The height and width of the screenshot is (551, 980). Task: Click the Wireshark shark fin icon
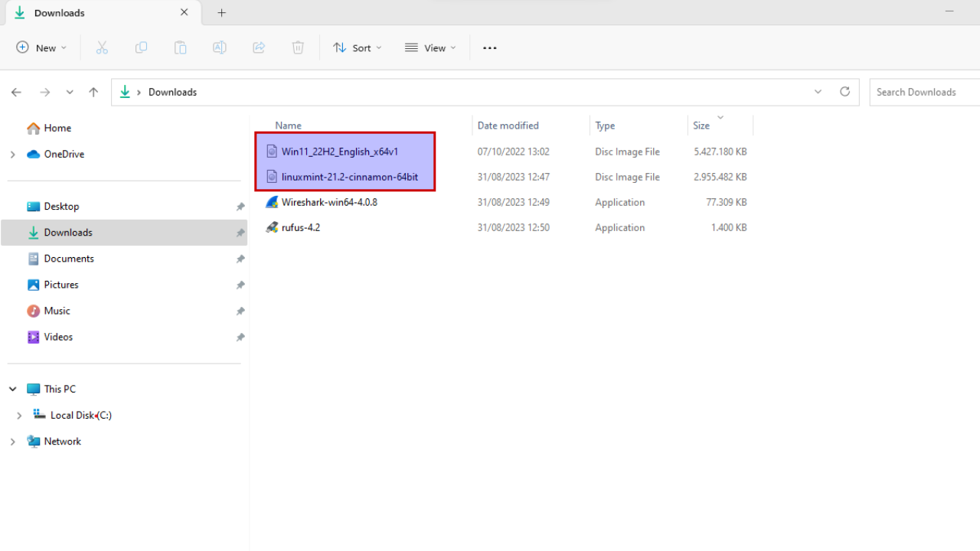click(271, 202)
